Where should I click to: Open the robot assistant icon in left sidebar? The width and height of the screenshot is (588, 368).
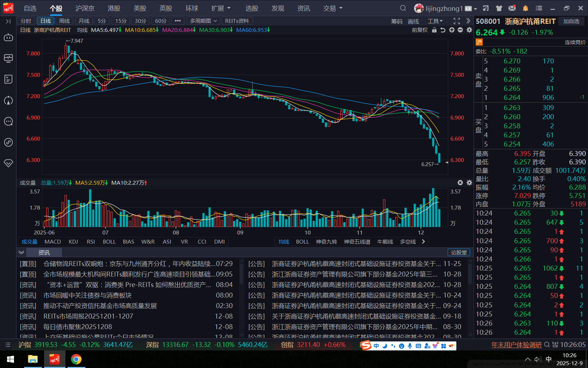(x=8, y=37)
